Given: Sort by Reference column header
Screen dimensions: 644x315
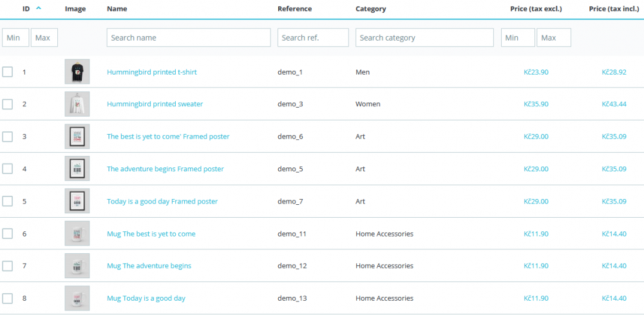Looking at the screenshot, I should [x=294, y=8].
